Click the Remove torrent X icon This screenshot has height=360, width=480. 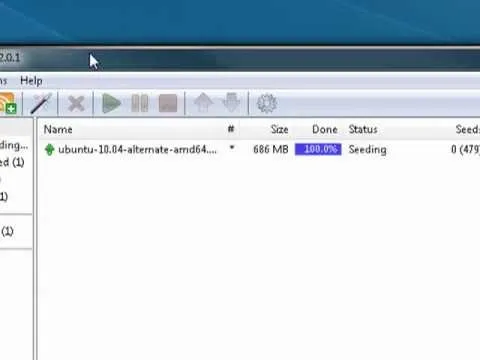pos(76,104)
